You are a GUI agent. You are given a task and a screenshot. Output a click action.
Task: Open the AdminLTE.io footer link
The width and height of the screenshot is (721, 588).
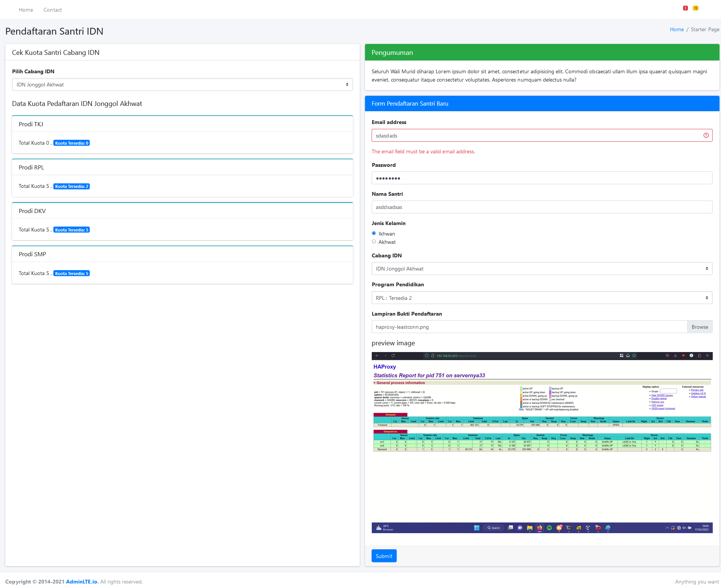pos(81,582)
